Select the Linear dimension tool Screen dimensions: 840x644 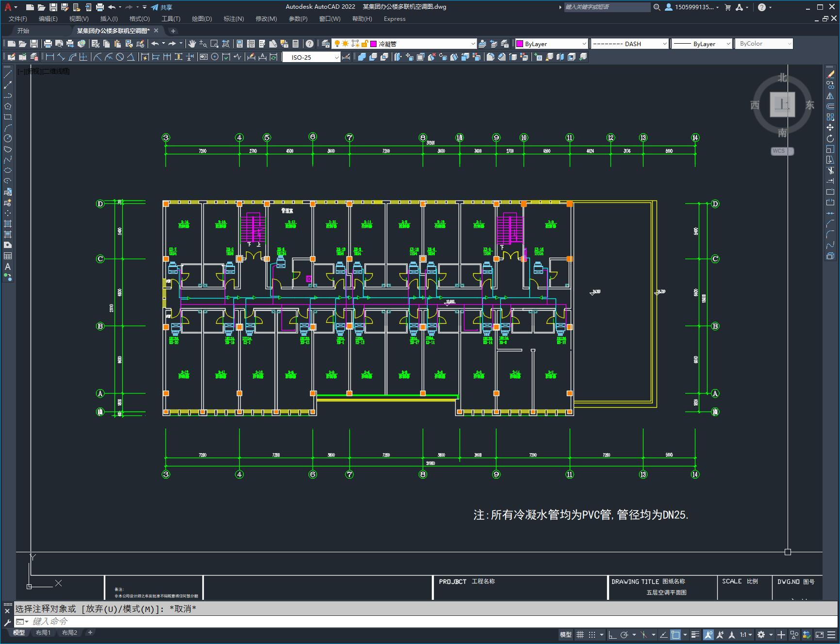50,57
